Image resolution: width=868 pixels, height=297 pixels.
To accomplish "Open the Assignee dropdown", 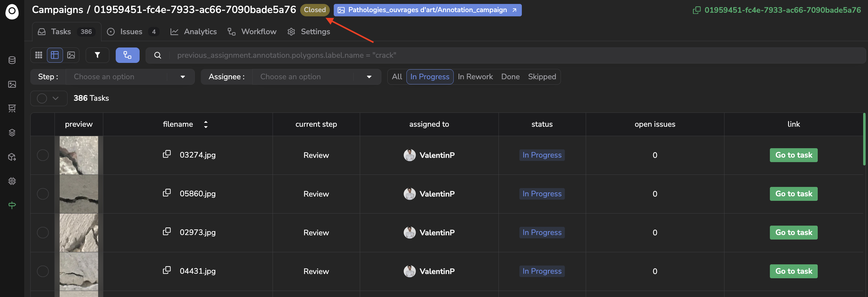I will [316, 77].
